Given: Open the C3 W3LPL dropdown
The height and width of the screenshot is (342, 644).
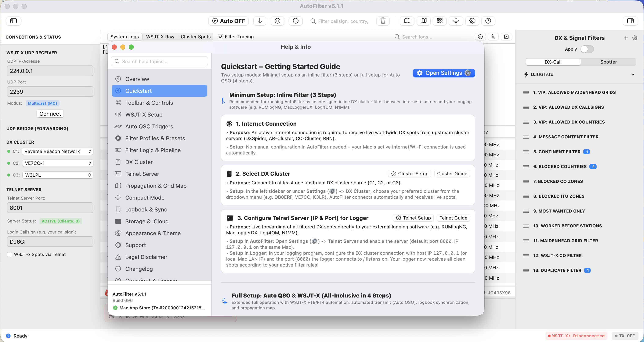Looking at the screenshot, I should coord(58,175).
